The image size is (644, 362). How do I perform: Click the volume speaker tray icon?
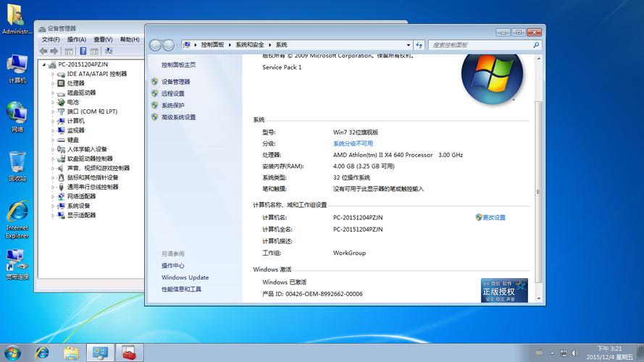(574, 353)
